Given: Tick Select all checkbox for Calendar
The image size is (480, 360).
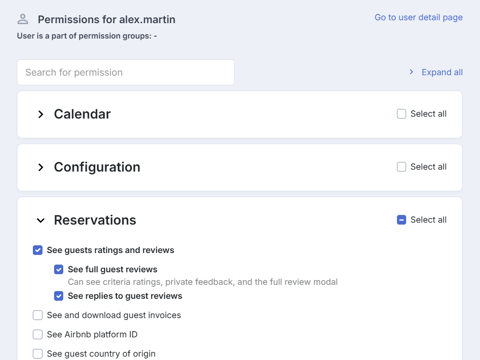Looking at the screenshot, I should click(x=401, y=114).
